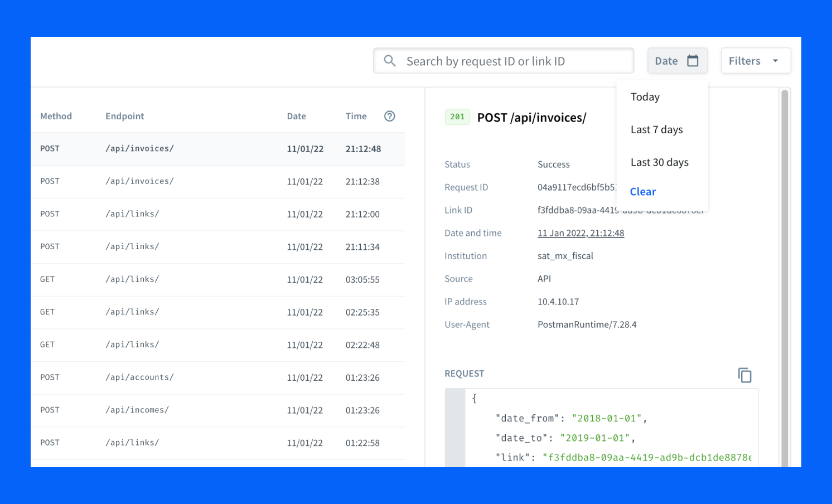The width and height of the screenshot is (832, 504).
Task: Click the Endpoint column header
Action: click(x=124, y=116)
